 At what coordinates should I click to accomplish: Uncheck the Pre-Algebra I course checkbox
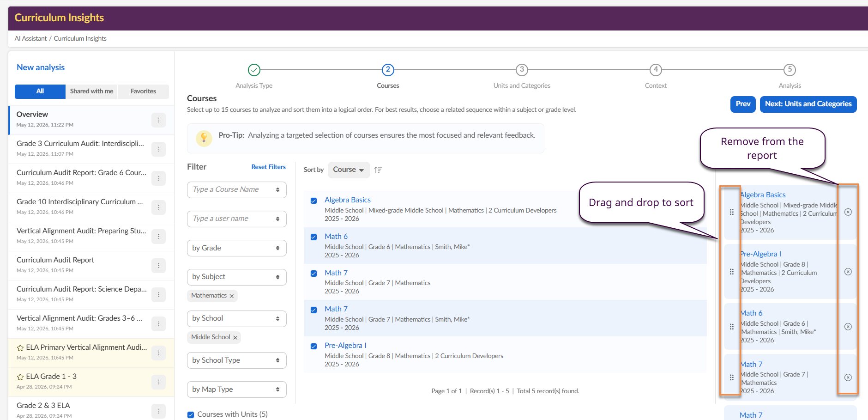pyautogui.click(x=314, y=346)
